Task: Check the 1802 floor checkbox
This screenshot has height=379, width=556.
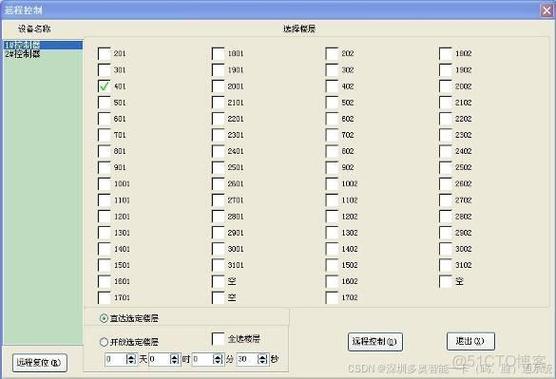Action: (446, 54)
